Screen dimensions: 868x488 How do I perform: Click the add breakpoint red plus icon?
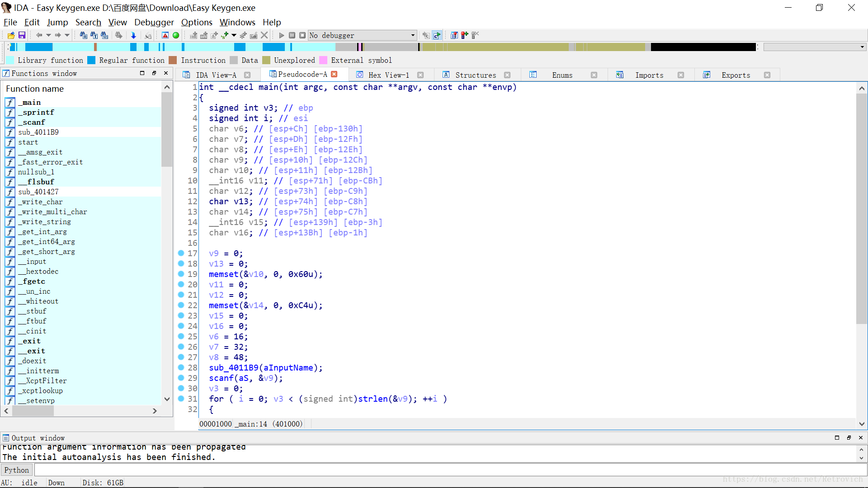[x=465, y=35]
